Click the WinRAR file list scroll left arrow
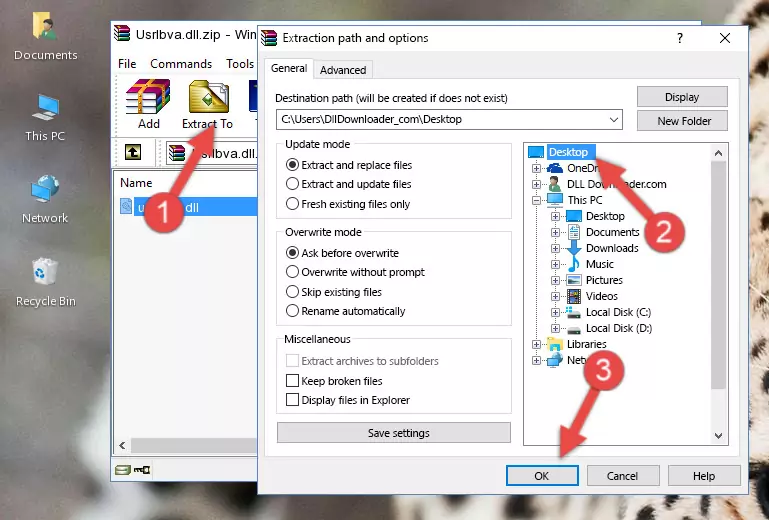 [122, 445]
